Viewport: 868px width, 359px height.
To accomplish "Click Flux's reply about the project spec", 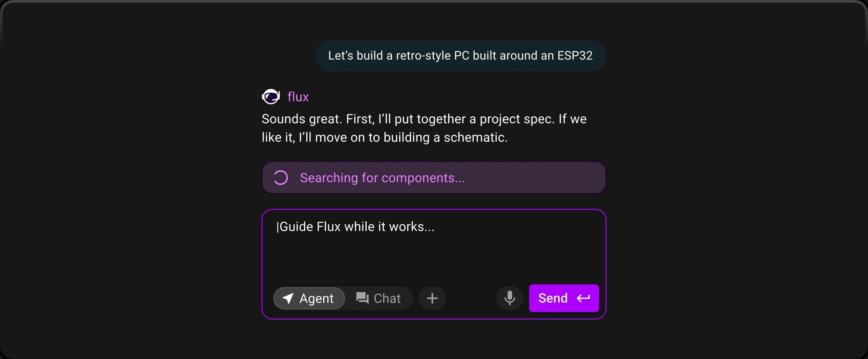I will click(x=424, y=128).
